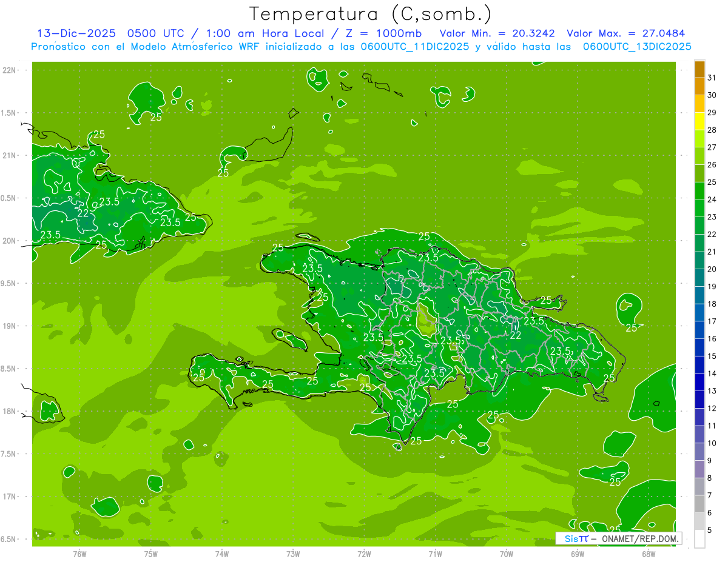Click the "69W" longitude axis label
728x562 pixels.
tap(578, 554)
